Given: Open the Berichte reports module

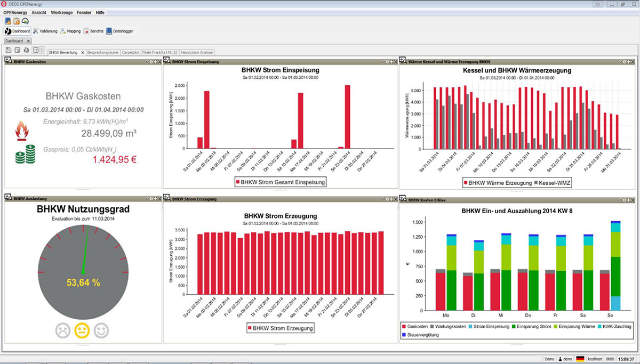Looking at the screenshot, I should (93, 31).
